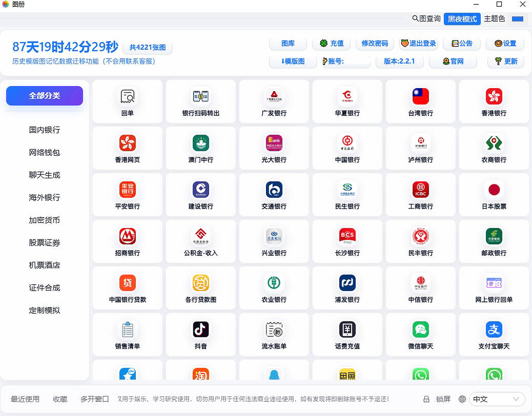Open the 股票证券 category

(45, 242)
